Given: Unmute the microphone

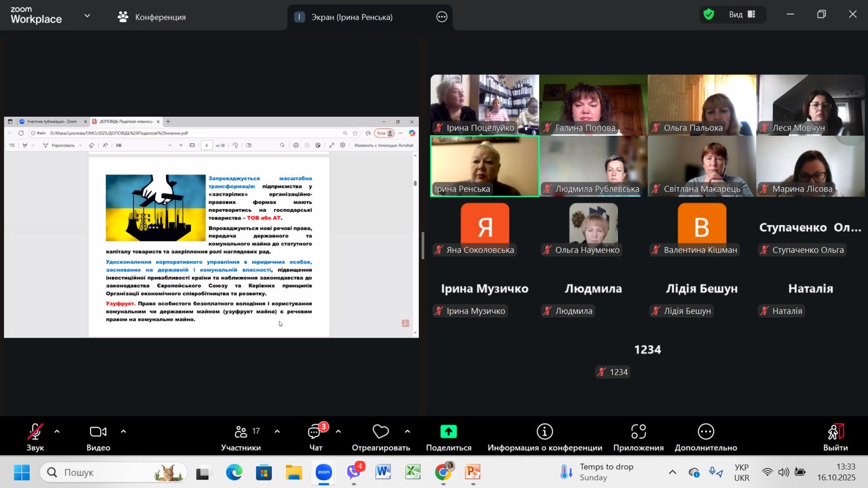Looking at the screenshot, I should pyautogui.click(x=35, y=436).
